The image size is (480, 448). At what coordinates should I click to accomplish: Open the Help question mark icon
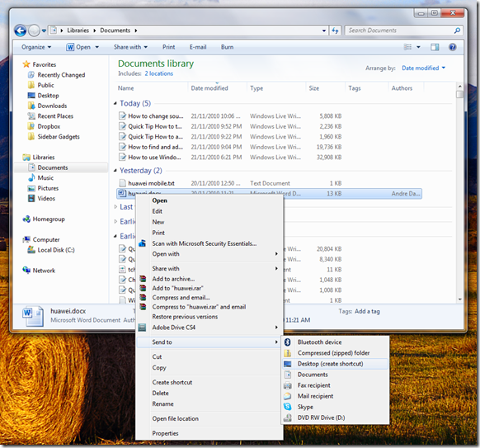click(x=452, y=47)
